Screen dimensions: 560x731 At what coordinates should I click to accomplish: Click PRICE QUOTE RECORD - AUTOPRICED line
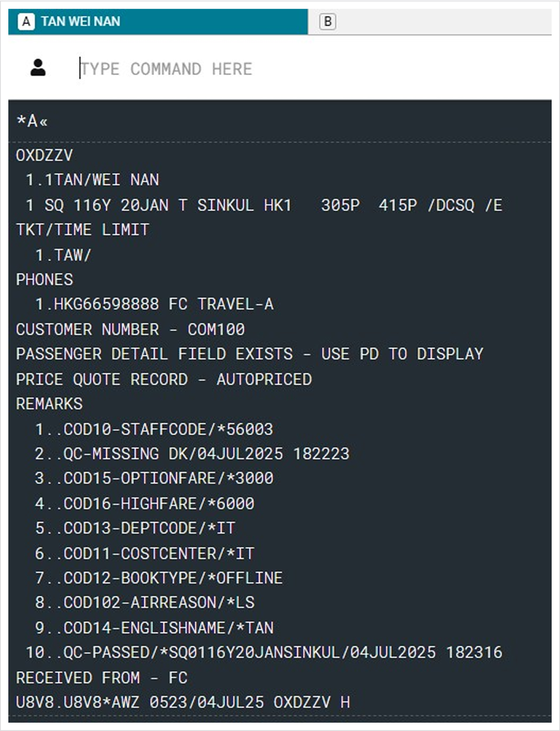pyautogui.click(x=164, y=379)
